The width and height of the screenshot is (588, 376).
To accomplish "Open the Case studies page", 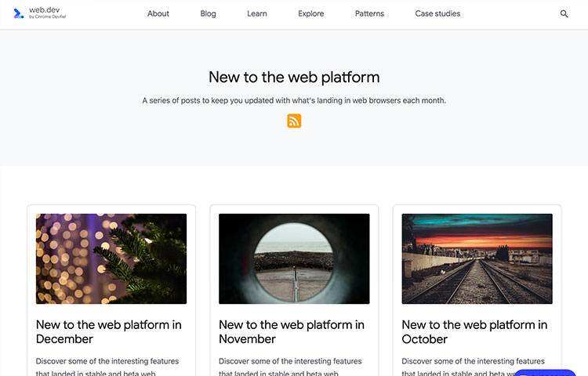I will tap(437, 14).
